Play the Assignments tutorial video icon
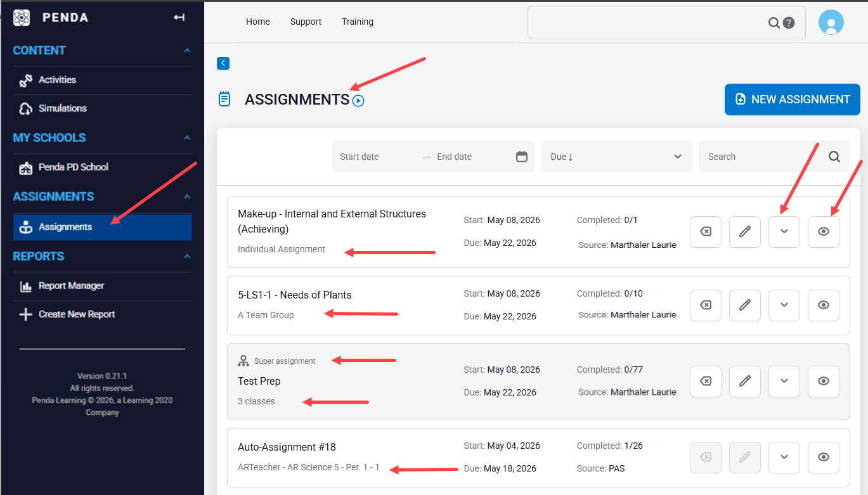The image size is (868, 495). coord(358,100)
